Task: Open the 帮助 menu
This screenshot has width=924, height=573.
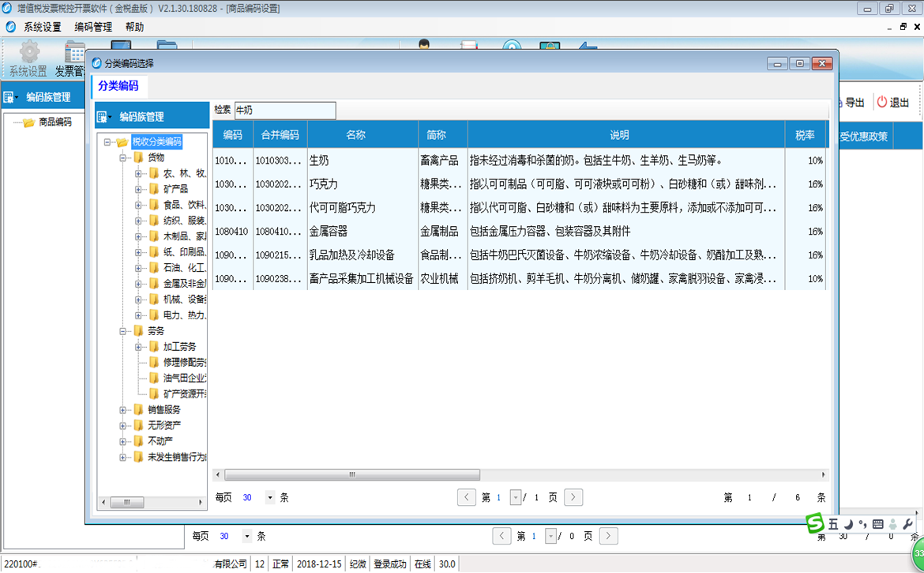Action: click(134, 27)
